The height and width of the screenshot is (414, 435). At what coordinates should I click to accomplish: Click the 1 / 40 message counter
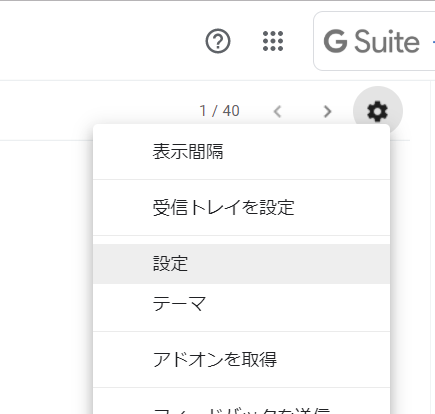(219, 111)
